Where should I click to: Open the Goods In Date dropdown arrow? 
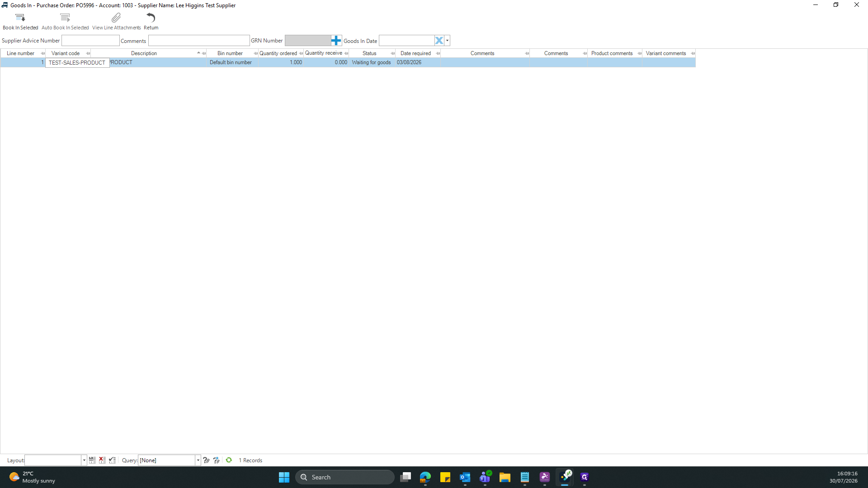tap(447, 41)
